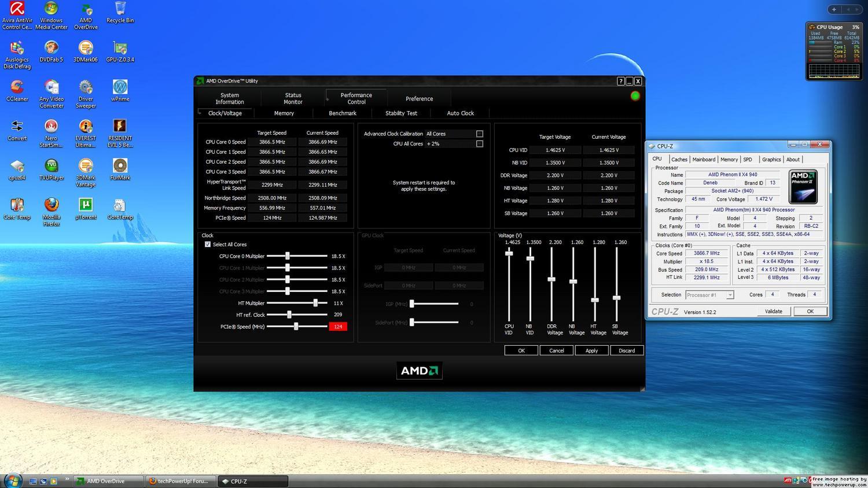Open the Recycle Bin icon
This screenshot has width=868, height=488.
[x=120, y=13]
